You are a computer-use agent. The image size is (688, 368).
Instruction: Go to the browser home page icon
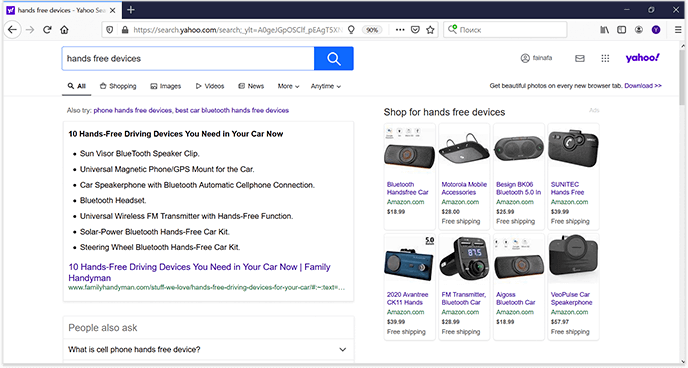(64, 30)
